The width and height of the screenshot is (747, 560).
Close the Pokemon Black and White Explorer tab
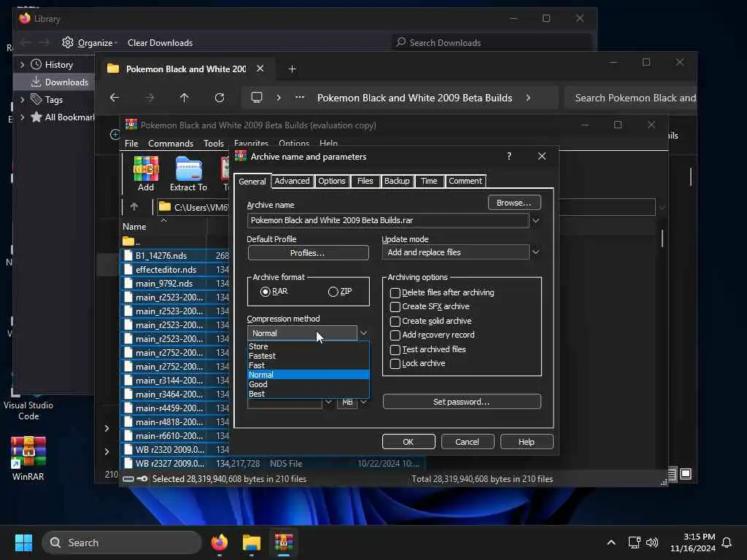coord(260,69)
